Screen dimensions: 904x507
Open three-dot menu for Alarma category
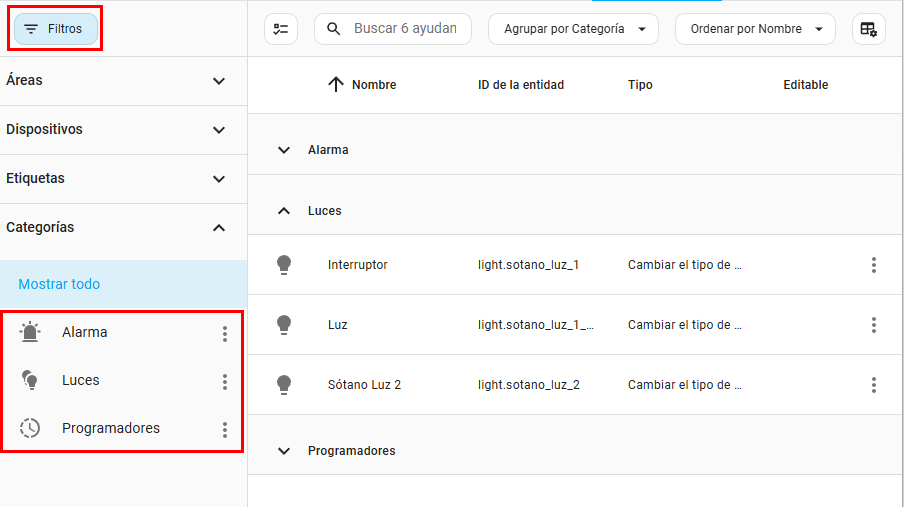point(224,333)
